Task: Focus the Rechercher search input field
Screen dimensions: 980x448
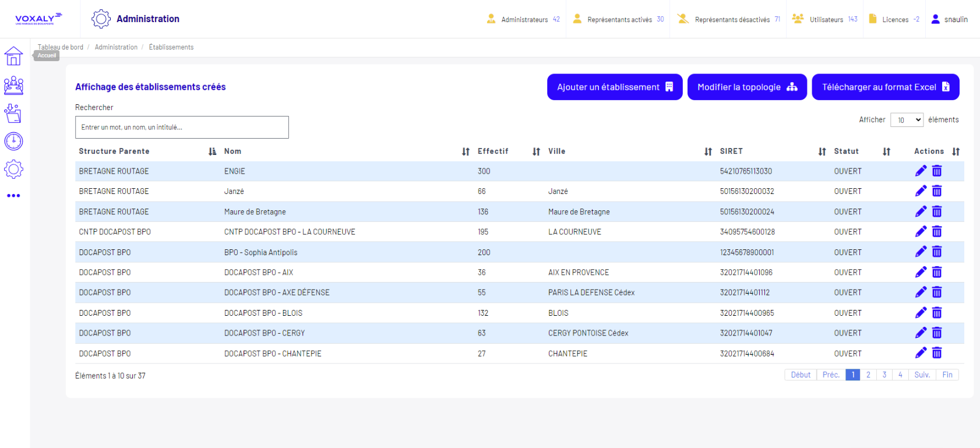Action: tap(182, 127)
